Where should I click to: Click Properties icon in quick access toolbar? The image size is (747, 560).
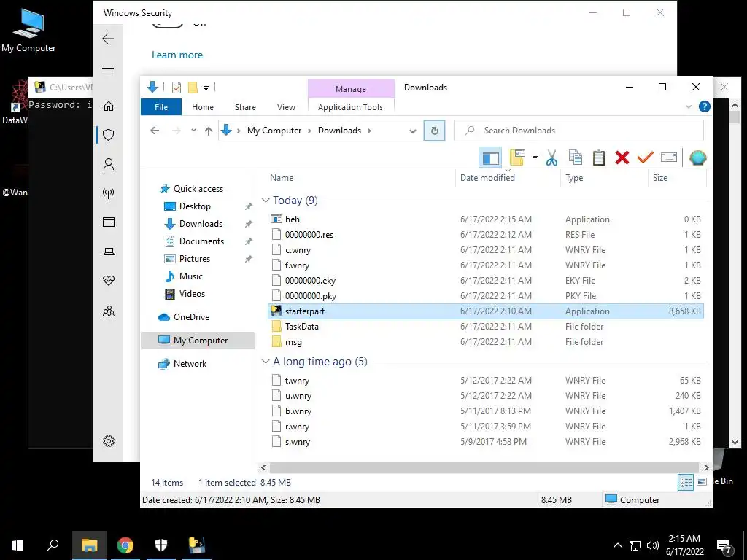(x=177, y=87)
